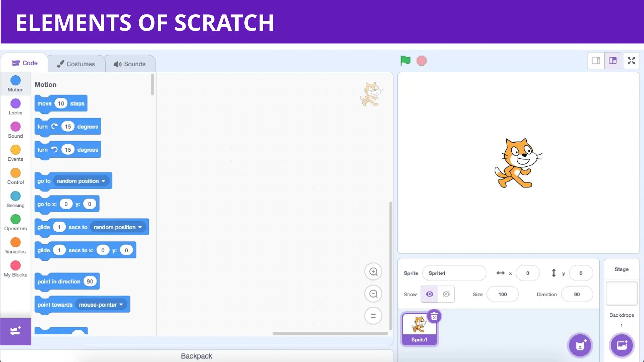Click the workspace vertical scrollbar
Viewport: 644px width, 362px height.
click(x=391, y=266)
